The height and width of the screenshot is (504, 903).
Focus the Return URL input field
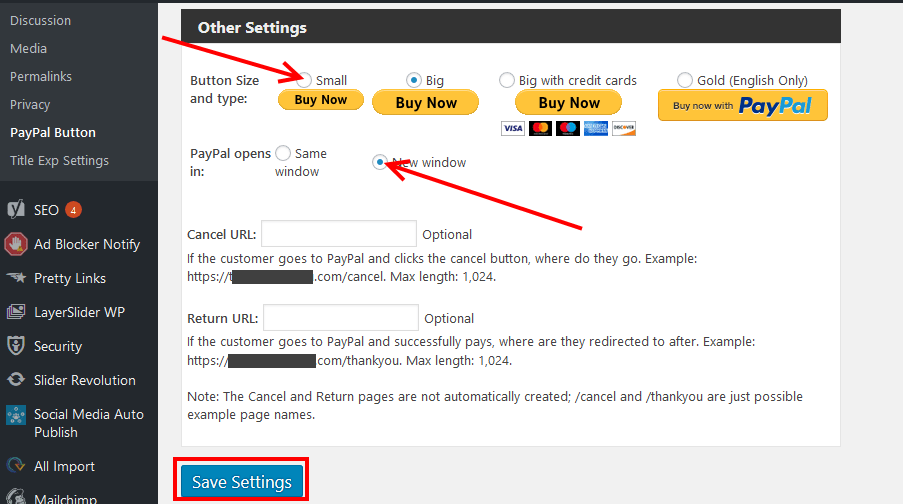pos(341,318)
